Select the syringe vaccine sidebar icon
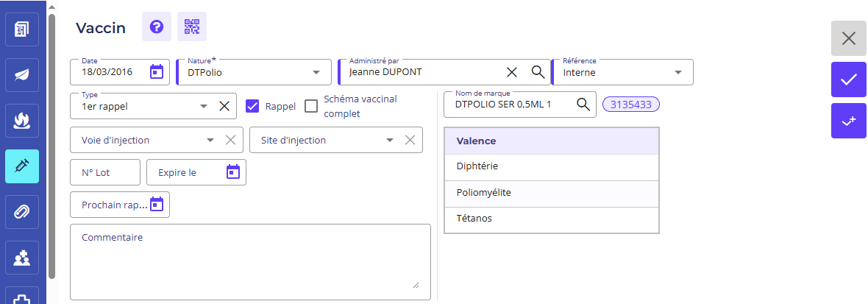This screenshot has height=304, width=868. [x=22, y=166]
